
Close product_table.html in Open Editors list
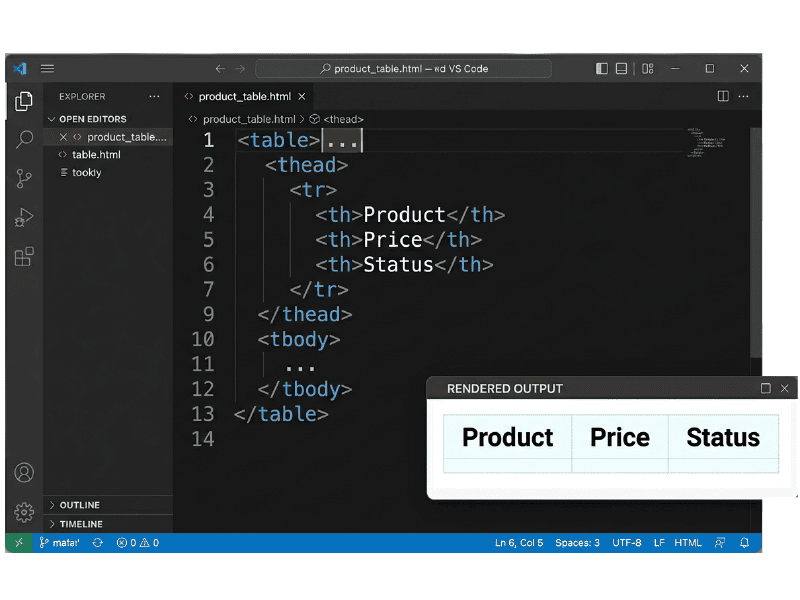coord(63,137)
